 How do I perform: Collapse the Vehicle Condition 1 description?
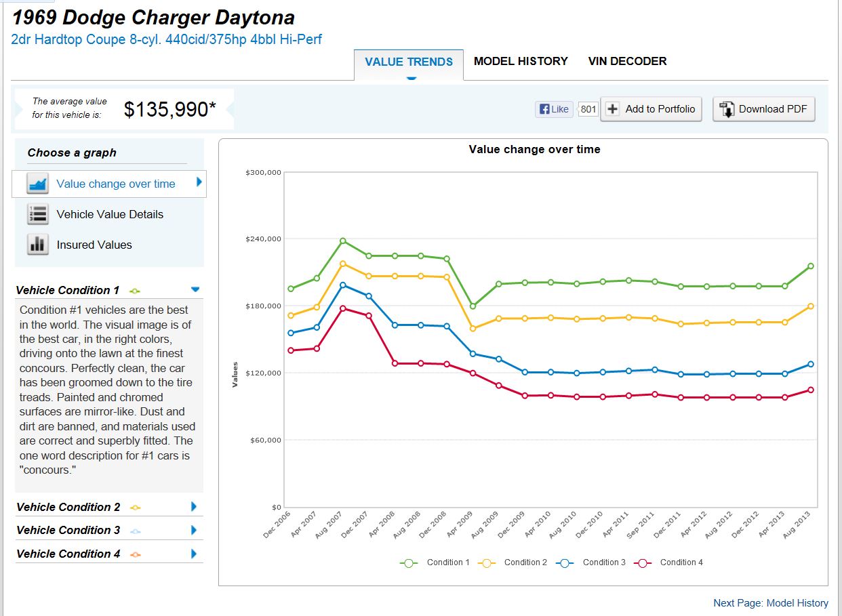pos(195,289)
